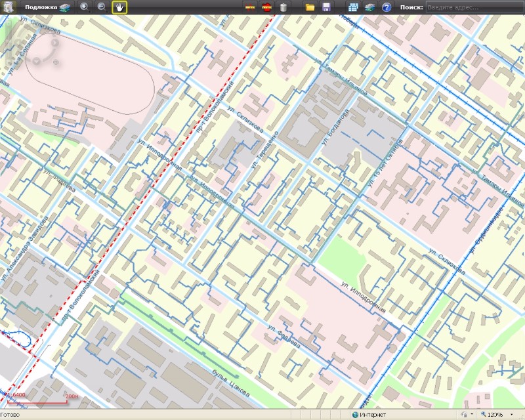Screen dimensions: 525x420
Task: Select the yellow ruler measure tool
Action: point(250,8)
